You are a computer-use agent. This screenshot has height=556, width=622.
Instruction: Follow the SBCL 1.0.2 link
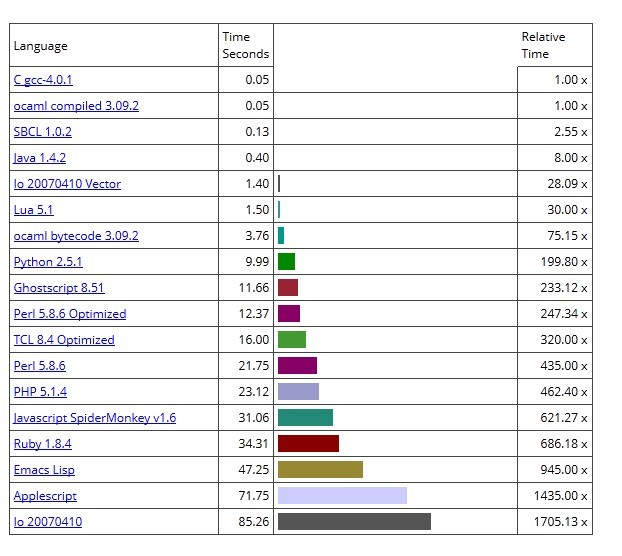point(42,132)
